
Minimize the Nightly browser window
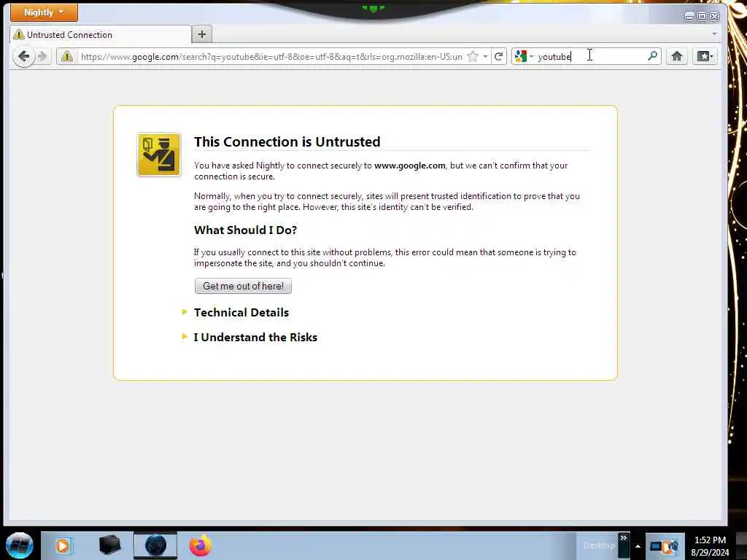pyautogui.click(x=689, y=17)
